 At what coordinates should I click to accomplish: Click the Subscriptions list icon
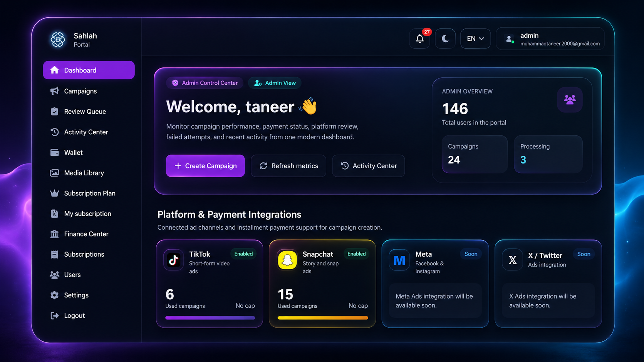(x=54, y=254)
